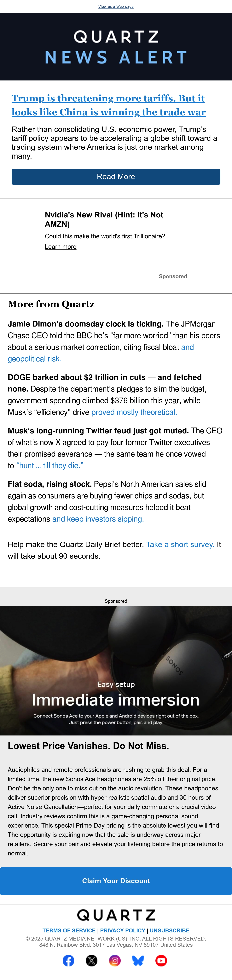
Task: Click the Read More button
Action: pos(116,177)
